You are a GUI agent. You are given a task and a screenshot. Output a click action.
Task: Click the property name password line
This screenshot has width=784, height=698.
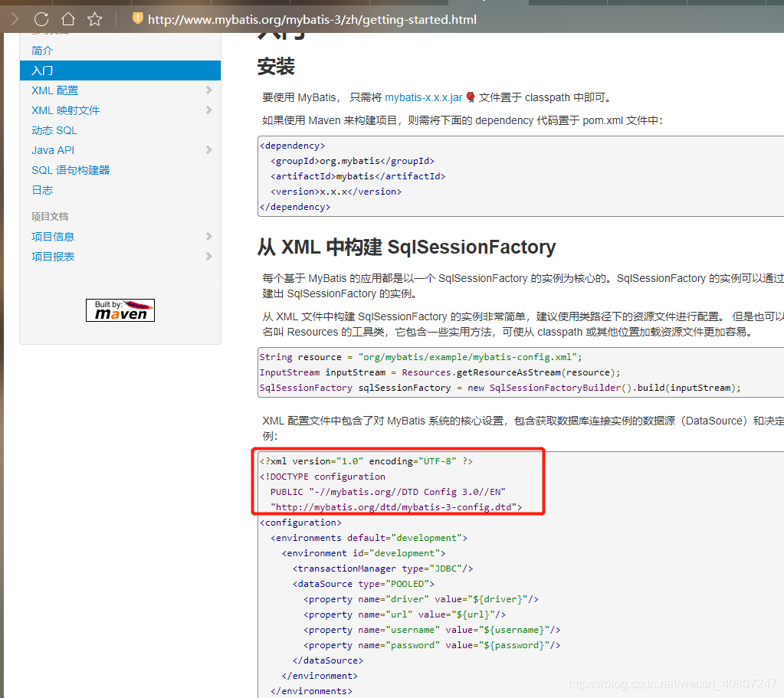[432, 645]
